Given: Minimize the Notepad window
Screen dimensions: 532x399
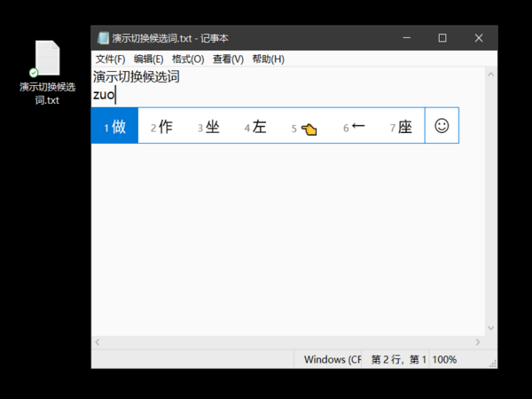Looking at the screenshot, I should coord(406,37).
